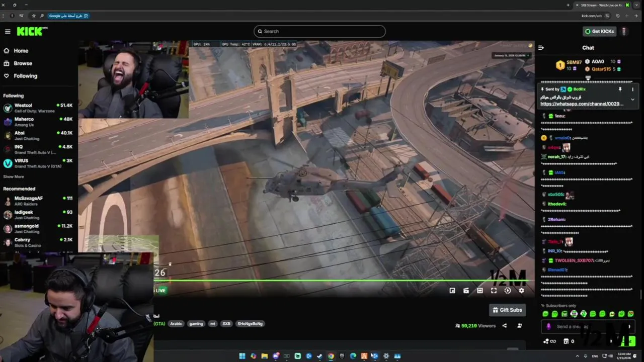Image resolution: width=644 pixels, height=362 pixels.
Task: Open the WhatsApp channel link
Action: [x=582, y=104]
